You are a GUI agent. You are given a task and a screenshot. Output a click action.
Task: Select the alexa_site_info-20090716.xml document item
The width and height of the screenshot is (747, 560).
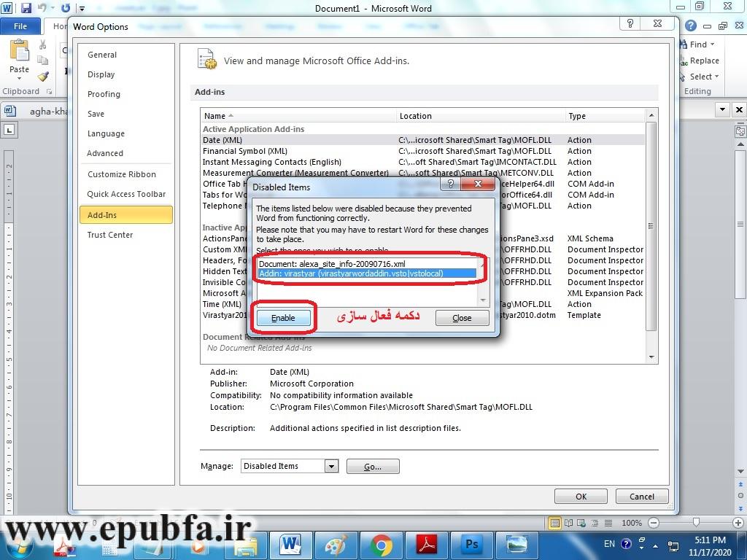tap(332, 263)
